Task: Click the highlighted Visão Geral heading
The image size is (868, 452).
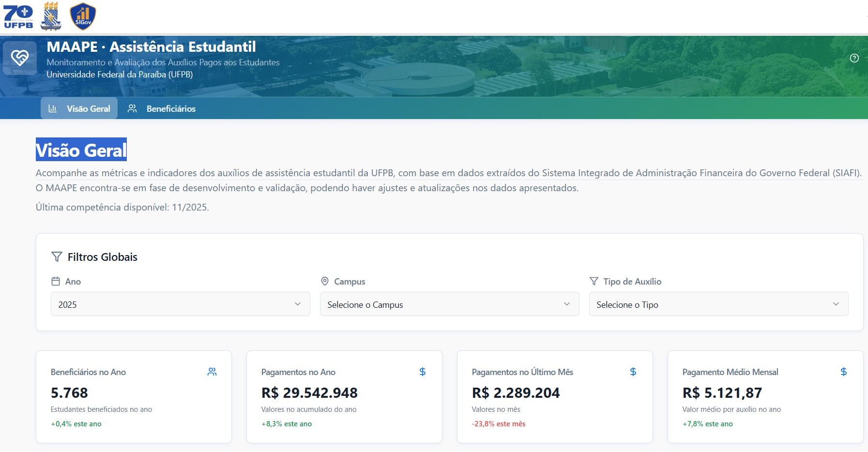Action: 81,150
